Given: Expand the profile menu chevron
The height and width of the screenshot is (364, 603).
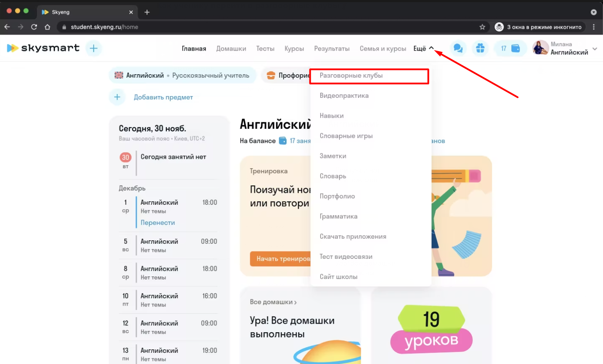Looking at the screenshot, I should click(595, 49).
